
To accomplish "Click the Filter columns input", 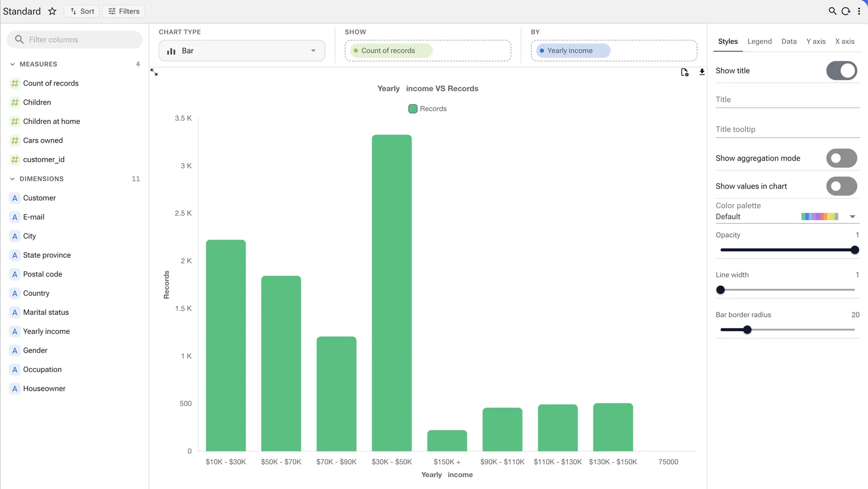I will [75, 39].
